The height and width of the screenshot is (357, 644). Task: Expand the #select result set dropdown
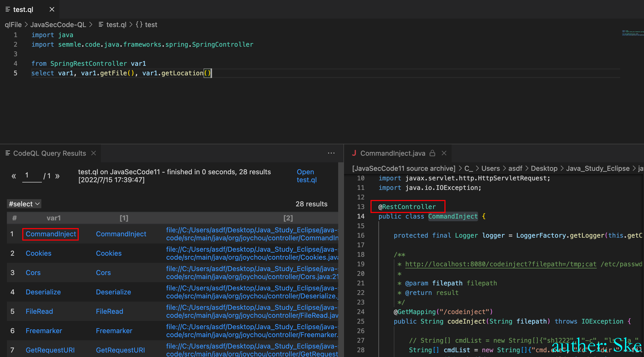(x=24, y=204)
